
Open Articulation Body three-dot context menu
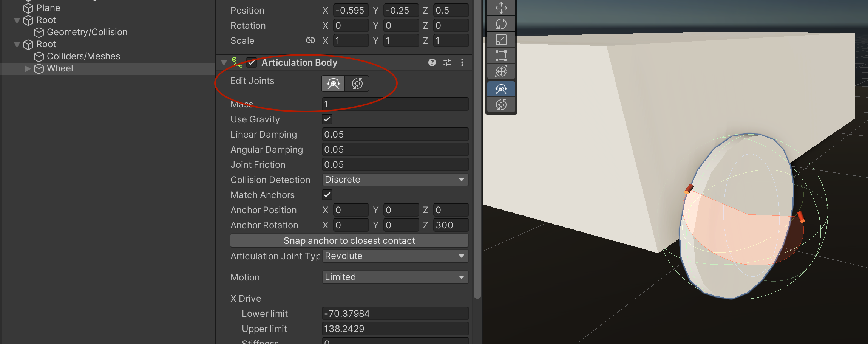pos(462,63)
